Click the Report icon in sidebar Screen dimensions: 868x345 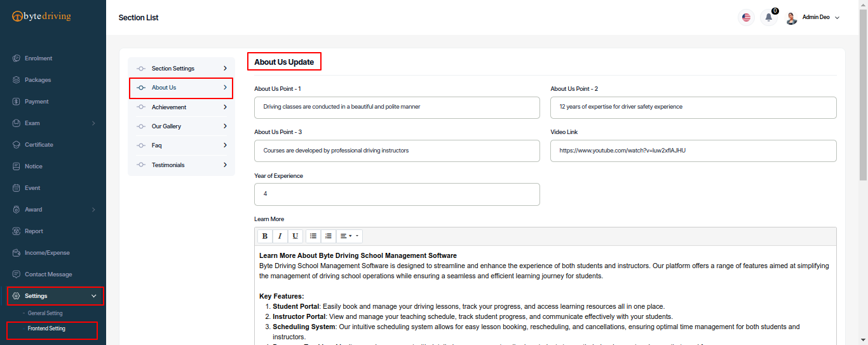click(17, 231)
